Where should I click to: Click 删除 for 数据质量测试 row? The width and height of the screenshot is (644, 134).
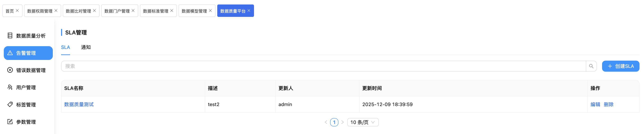608,104
